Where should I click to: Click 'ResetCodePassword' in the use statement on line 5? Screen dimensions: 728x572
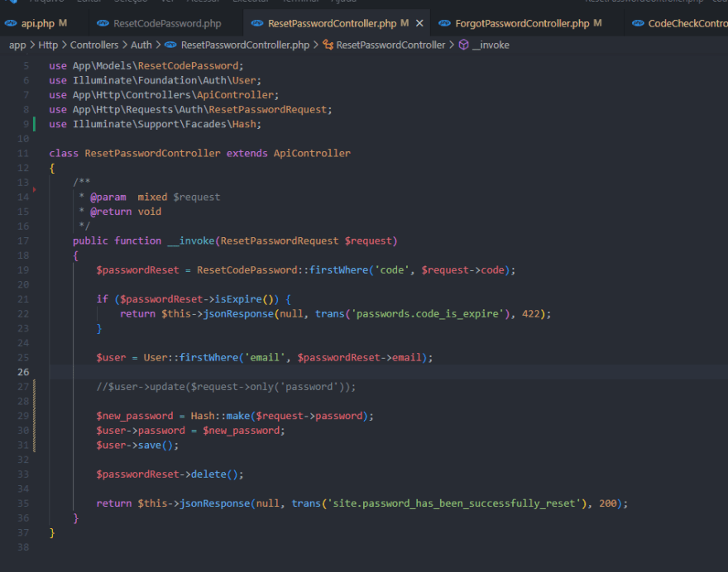coord(188,66)
